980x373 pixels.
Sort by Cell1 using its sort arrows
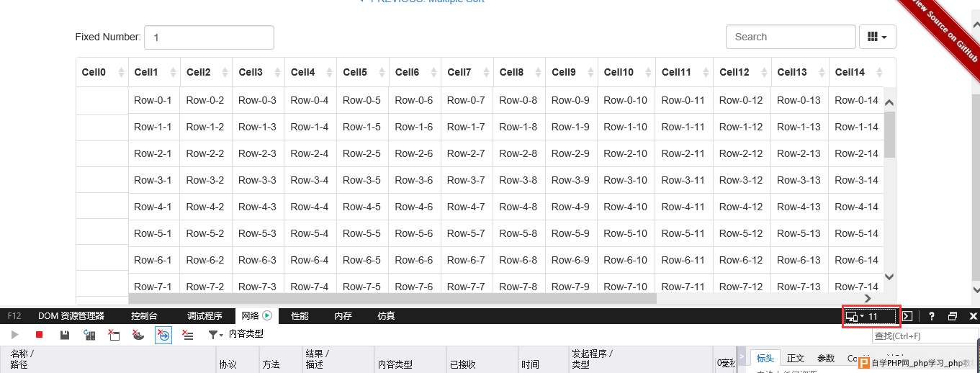[x=172, y=72]
